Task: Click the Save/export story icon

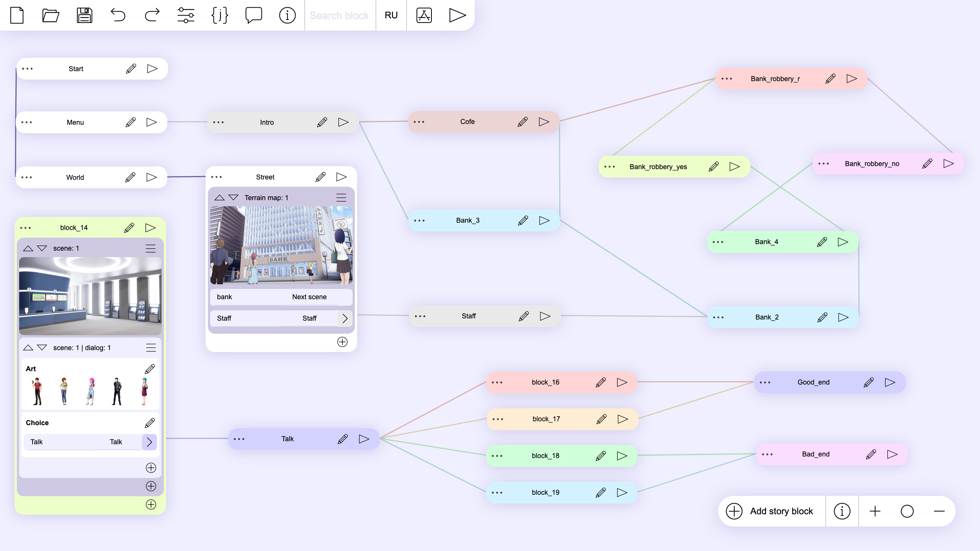Action: [x=84, y=15]
